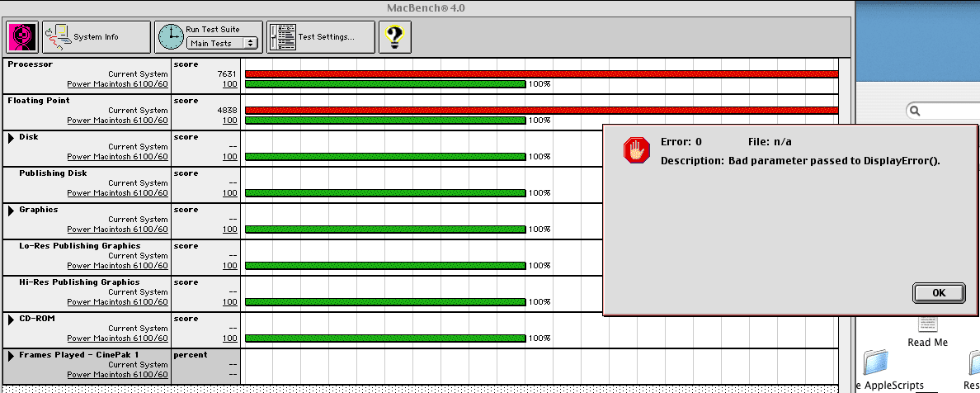980x393 pixels.
Task: Select the Processor score value 7631
Action: click(227, 73)
